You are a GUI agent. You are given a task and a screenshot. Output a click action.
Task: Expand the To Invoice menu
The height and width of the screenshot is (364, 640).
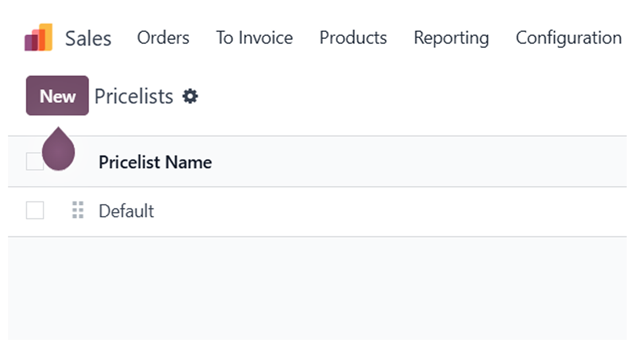coord(254,38)
